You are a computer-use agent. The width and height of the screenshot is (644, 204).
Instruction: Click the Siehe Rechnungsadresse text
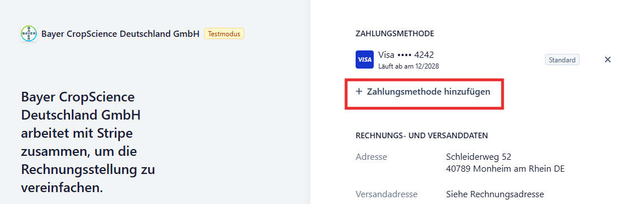pyautogui.click(x=495, y=194)
